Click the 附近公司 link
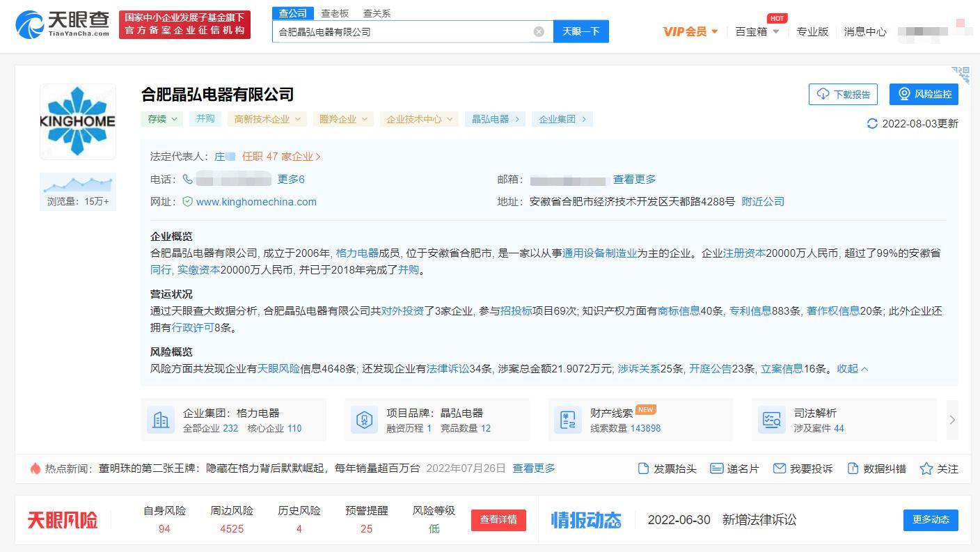 (x=763, y=201)
